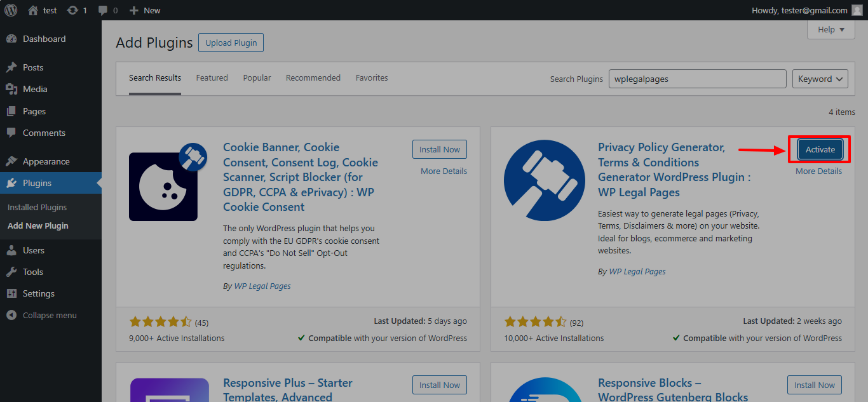Click the 92-rating stars of WP Legal Pages
Image resolution: width=868 pixels, height=402 pixels.
[535, 322]
